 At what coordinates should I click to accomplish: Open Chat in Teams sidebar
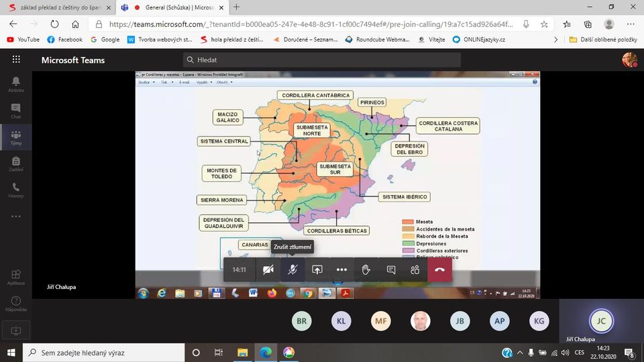pyautogui.click(x=15, y=111)
